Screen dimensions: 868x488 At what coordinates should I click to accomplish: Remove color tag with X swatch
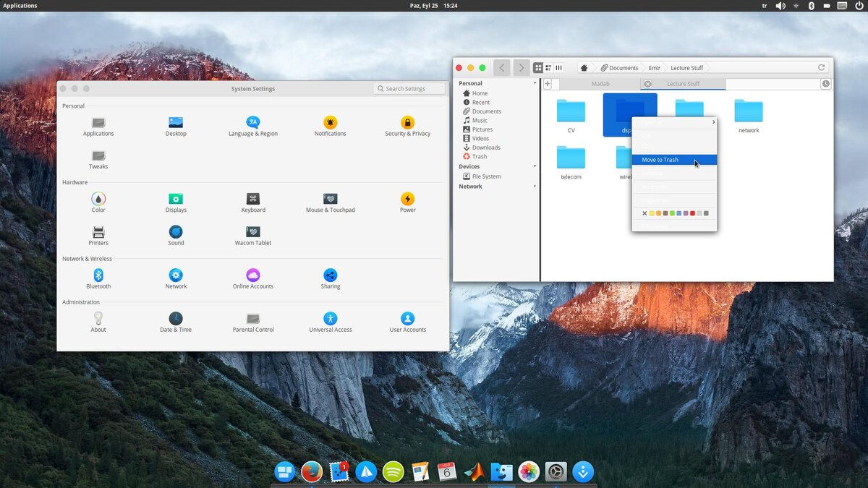click(644, 213)
